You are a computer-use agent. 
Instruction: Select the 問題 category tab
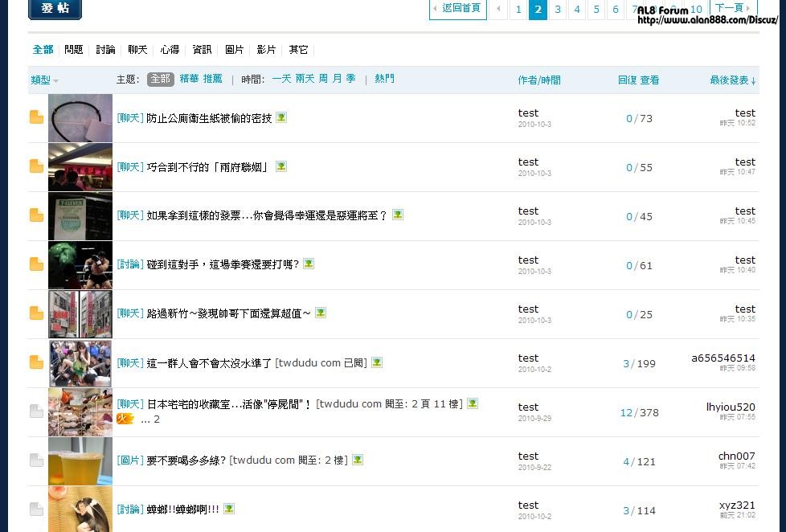pos(74,50)
